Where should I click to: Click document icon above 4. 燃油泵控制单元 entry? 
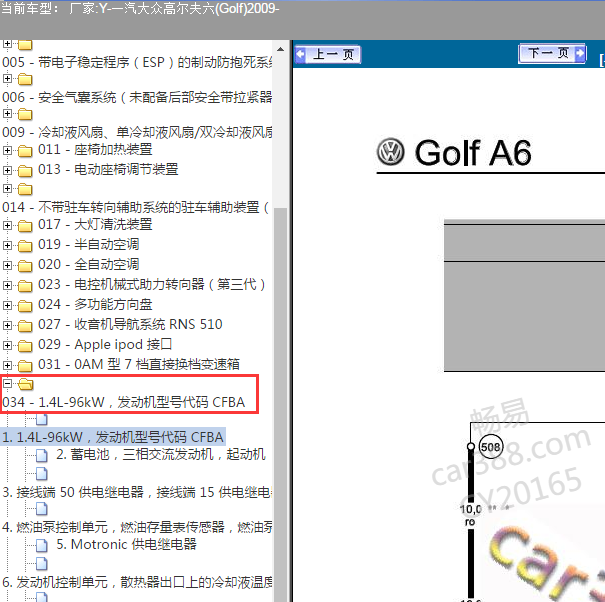pos(42,509)
